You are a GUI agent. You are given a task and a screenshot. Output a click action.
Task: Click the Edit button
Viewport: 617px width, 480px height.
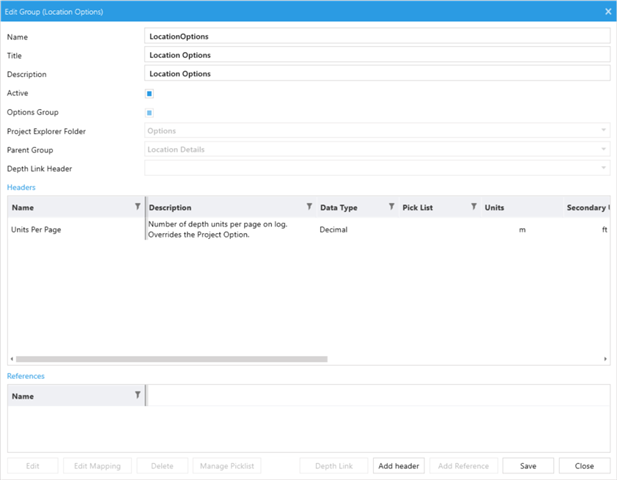tap(32, 466)
